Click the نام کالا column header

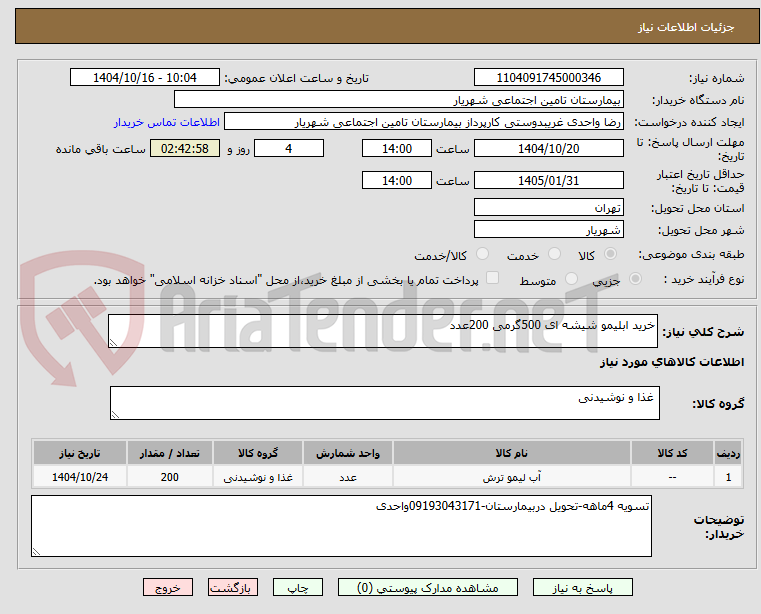click(x=512, y=453)
